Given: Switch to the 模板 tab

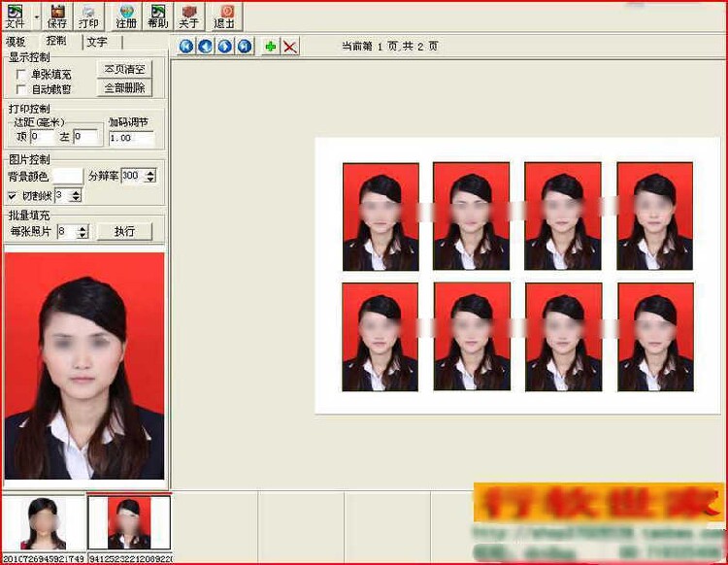Looking at the screenshot, I should coord(16,42).
